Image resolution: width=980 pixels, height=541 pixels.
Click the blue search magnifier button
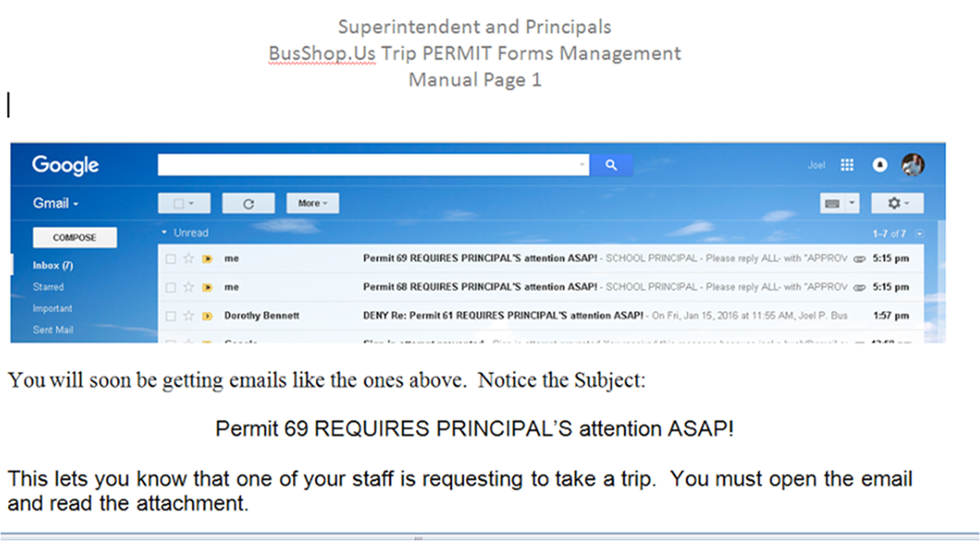click(611, 165)
